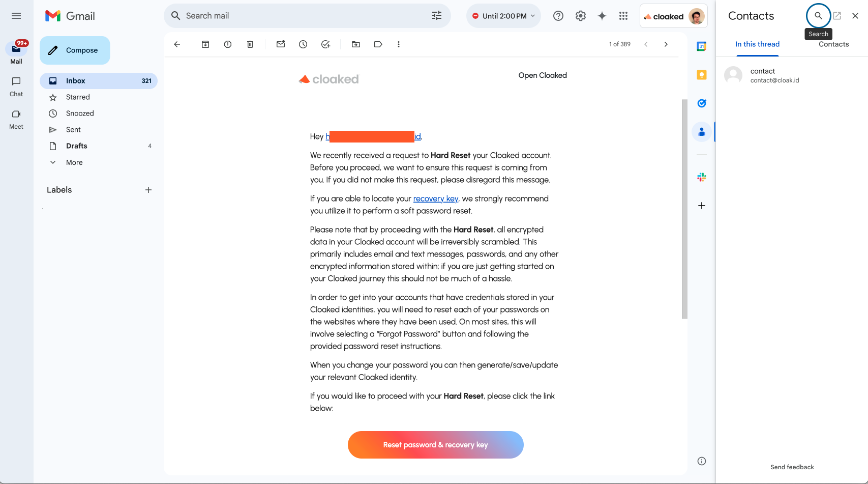868x484 pixels.
Task: Open the Snoozed folder
Action: [99, 113]
